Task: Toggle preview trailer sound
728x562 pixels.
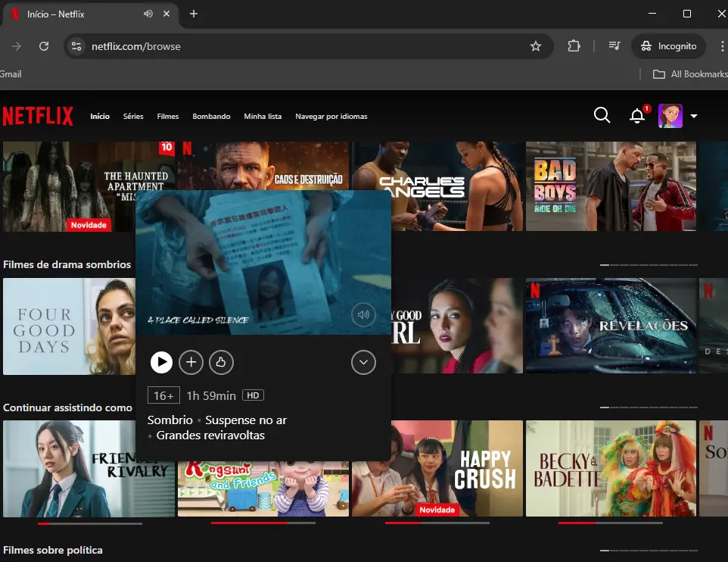Action: [x=363, y=314]
